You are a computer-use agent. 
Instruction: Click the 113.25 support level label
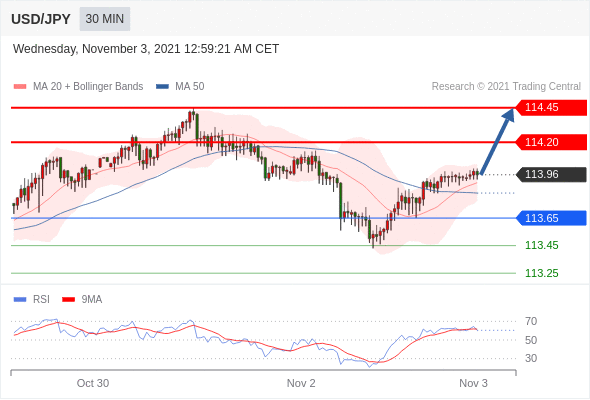[x=542, y=273]
